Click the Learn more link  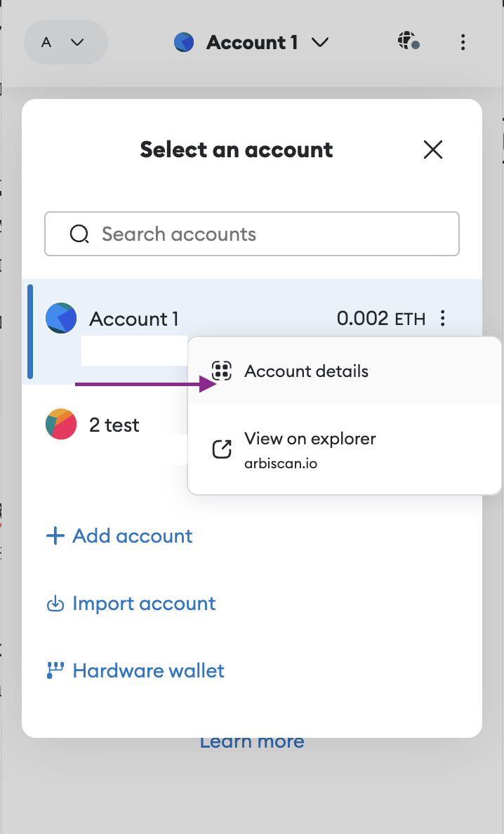(252, 743)
